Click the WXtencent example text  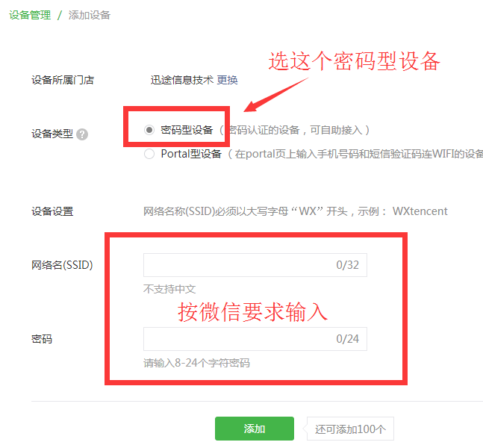(420, 211)
